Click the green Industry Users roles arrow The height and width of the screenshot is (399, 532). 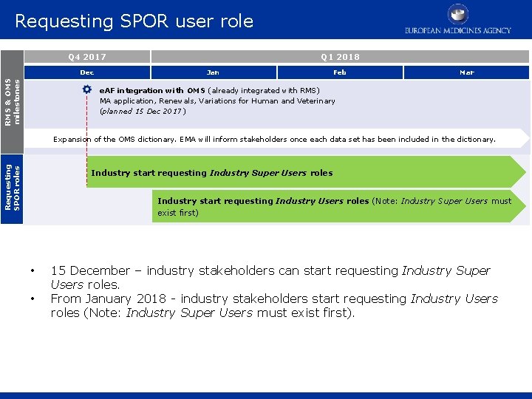tap(339, 206)
